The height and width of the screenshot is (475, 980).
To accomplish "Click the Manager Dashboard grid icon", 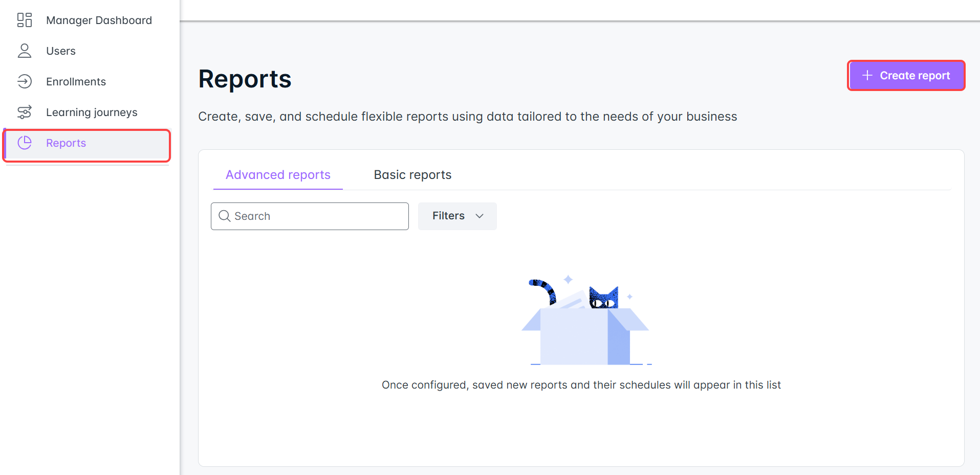I will tap(25, 20).
